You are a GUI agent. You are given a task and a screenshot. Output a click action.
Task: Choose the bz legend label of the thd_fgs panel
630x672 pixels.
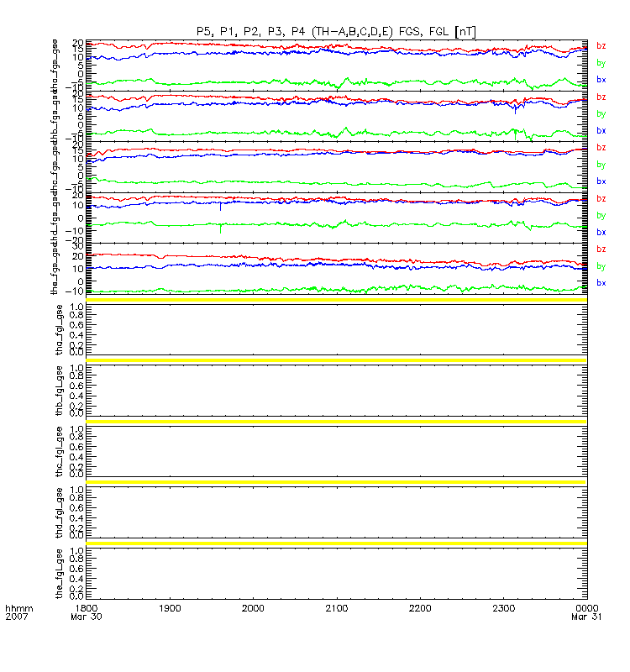(x=601, y=199)
